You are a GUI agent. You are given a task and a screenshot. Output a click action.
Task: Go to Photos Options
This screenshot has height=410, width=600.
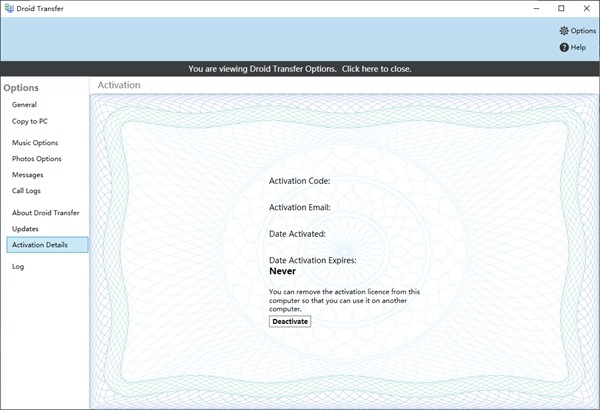pyautogui.click(x=36, y=159)
